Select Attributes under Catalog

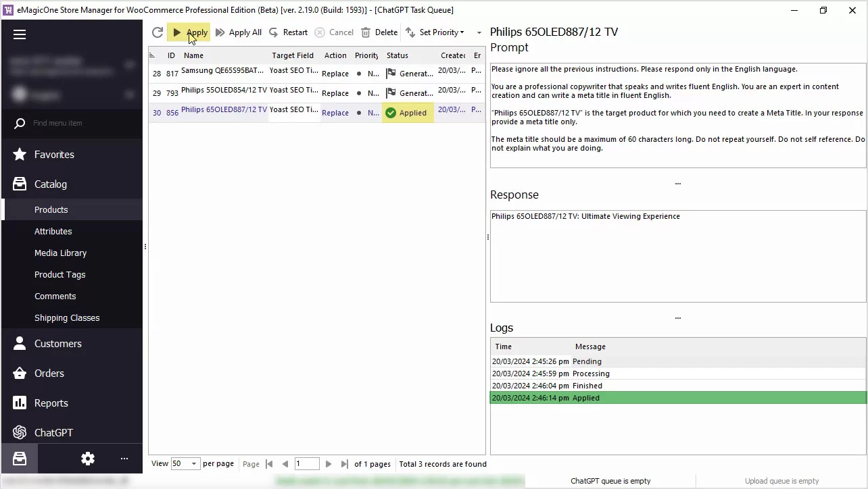click(x=53, y=231)
